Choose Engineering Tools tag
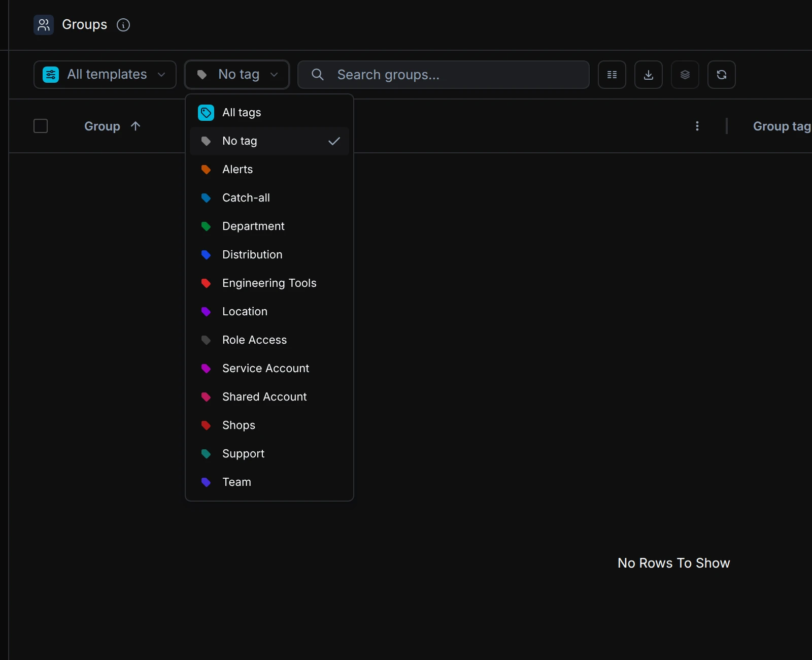Image resolution: width=812 pixels, height=660 pixels. click(269, 283)
